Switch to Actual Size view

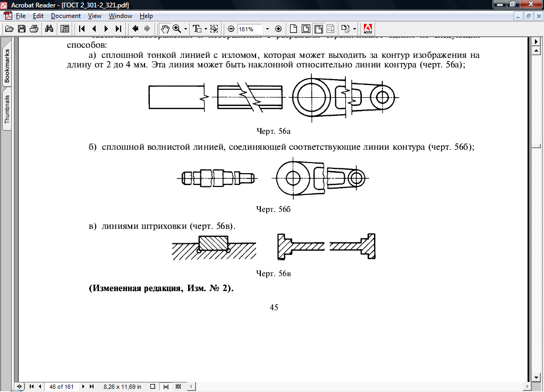[x=293, y=29]
